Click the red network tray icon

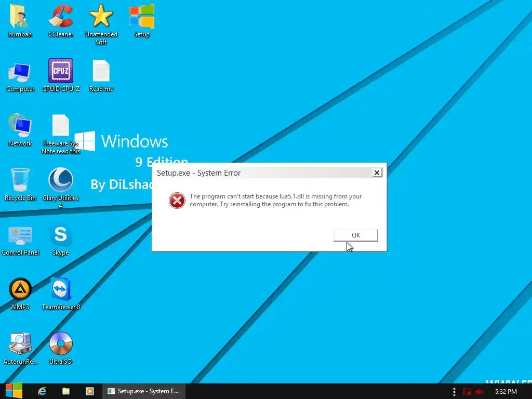pyautogui.click(x=467, y=392)
